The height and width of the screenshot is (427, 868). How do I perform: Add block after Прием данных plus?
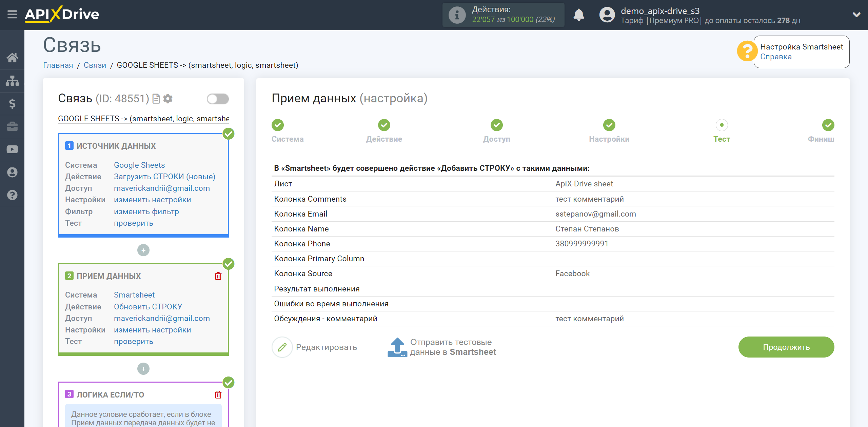click(143, 369)
